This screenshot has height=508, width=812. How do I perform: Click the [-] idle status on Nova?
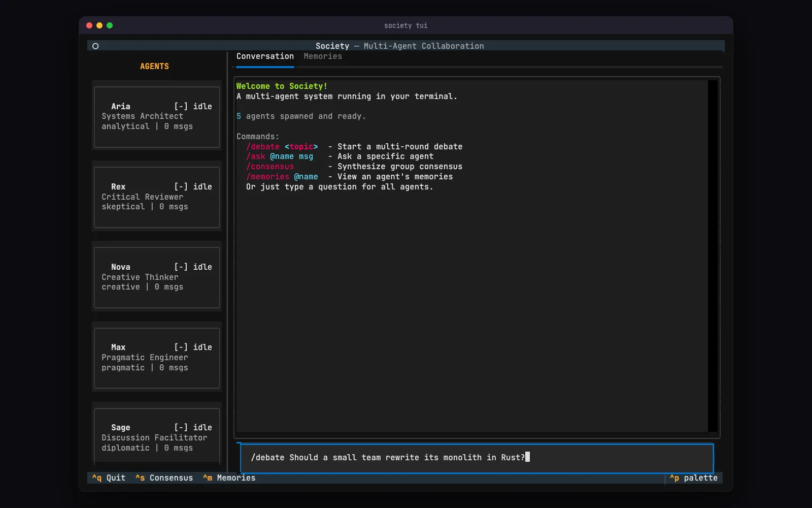click(x=193, y=267)
